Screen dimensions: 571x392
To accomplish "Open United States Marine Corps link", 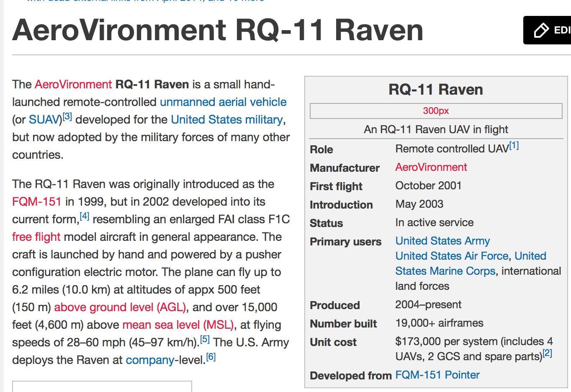I will point(471,264).
